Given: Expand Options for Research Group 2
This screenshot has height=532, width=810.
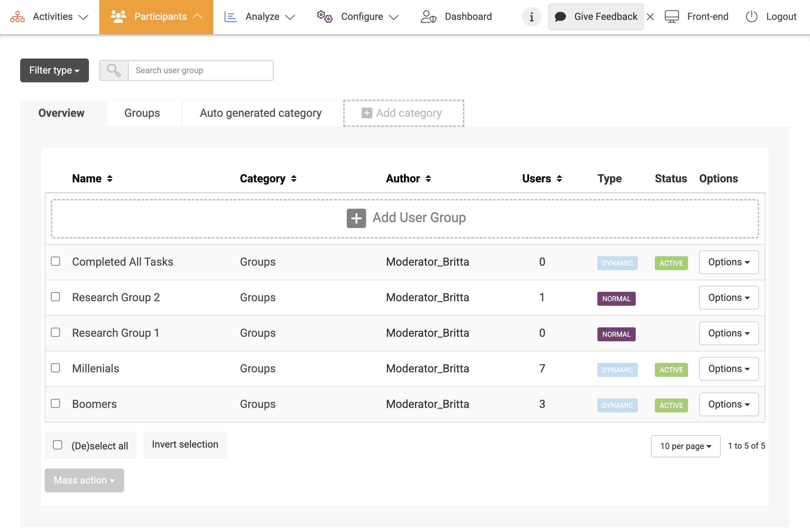Looking at the screenshot, I should (729, 298).
